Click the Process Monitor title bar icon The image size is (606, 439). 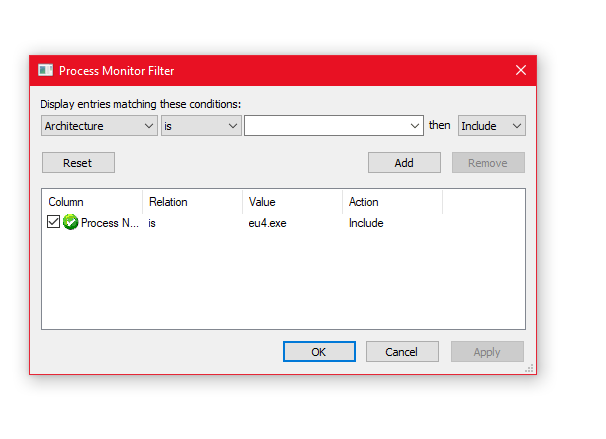pyautogui.click(x=46, y=70)
